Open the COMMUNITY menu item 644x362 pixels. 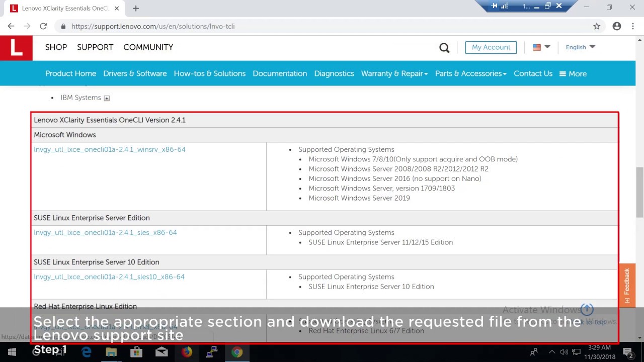(x=148, y=47)
